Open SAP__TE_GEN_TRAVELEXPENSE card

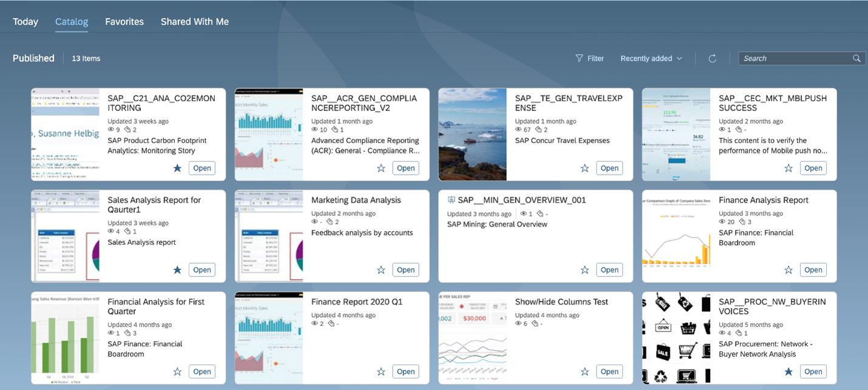[x=609, y=168]
